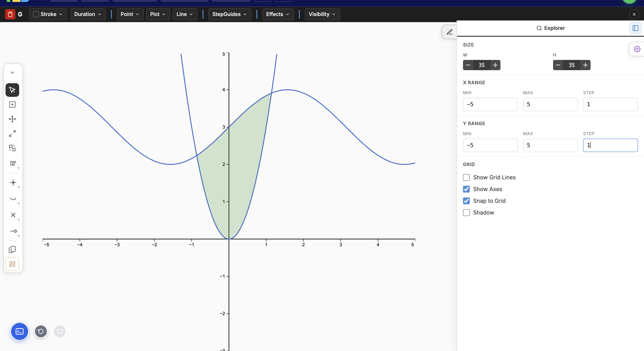This screenshot has height=351, width=644.
Task: Click the undo circular arrow button
Action: [x=41, y=331]
